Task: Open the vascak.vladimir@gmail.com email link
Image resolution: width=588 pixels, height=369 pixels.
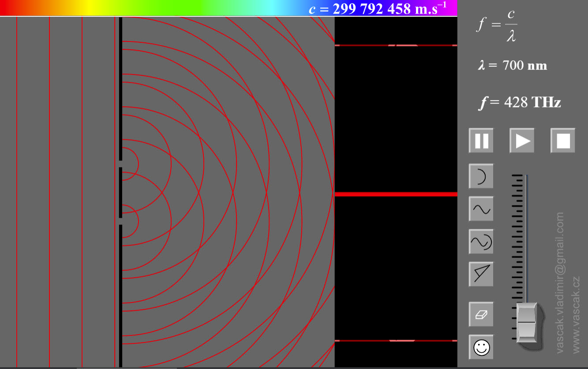Action: [x=560, y=283]
